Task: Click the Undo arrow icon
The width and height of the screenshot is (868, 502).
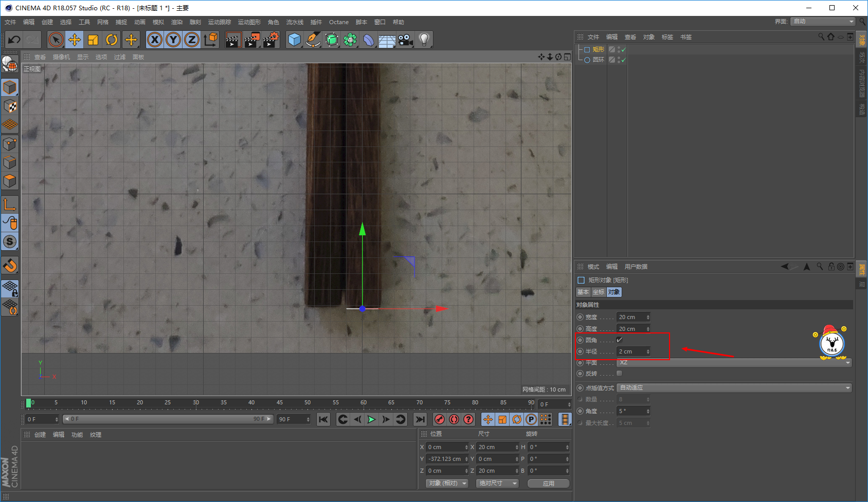Action: point(14,40)
